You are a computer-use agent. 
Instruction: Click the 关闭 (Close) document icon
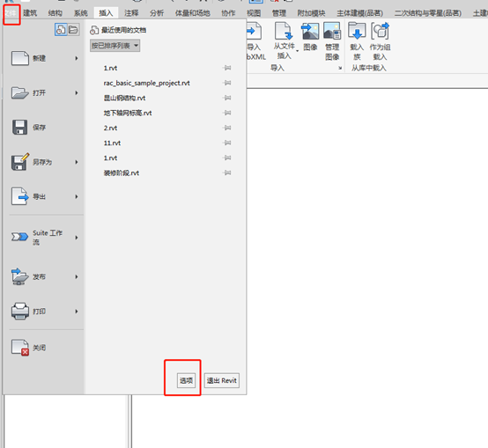click(x=20, y=348)
